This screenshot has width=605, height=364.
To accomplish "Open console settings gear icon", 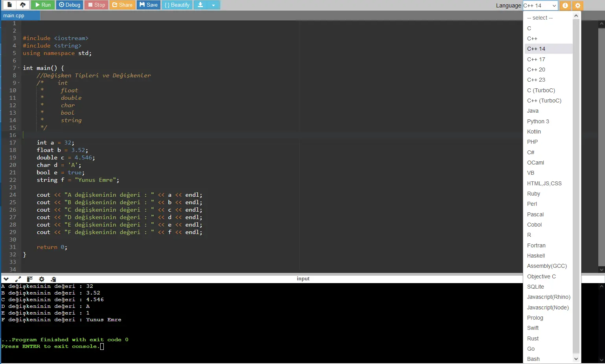I will (42, 279).
